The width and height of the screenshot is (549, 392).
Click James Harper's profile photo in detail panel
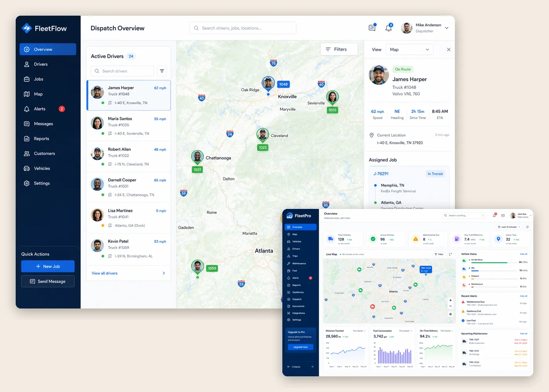pyautogui.click(x=379, y=75)
